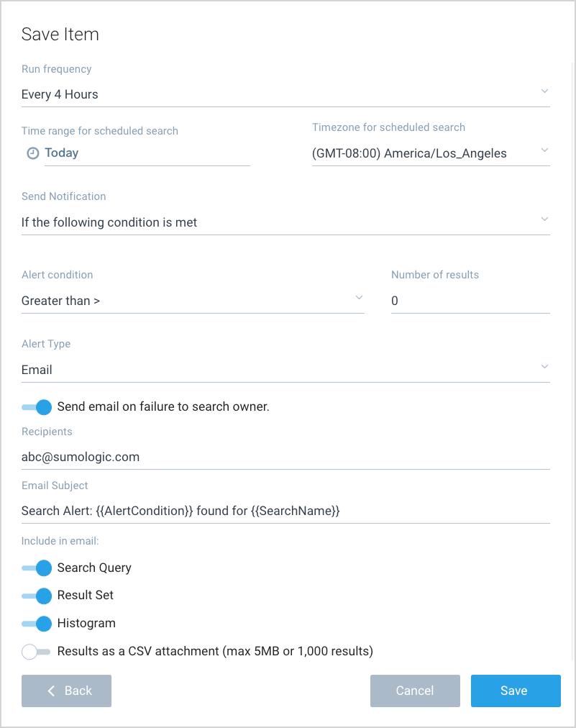Expand the Run frequency dropdown arrow
Image resolution: width=576 pixels, height=728 pixels.
pos(544,91)
